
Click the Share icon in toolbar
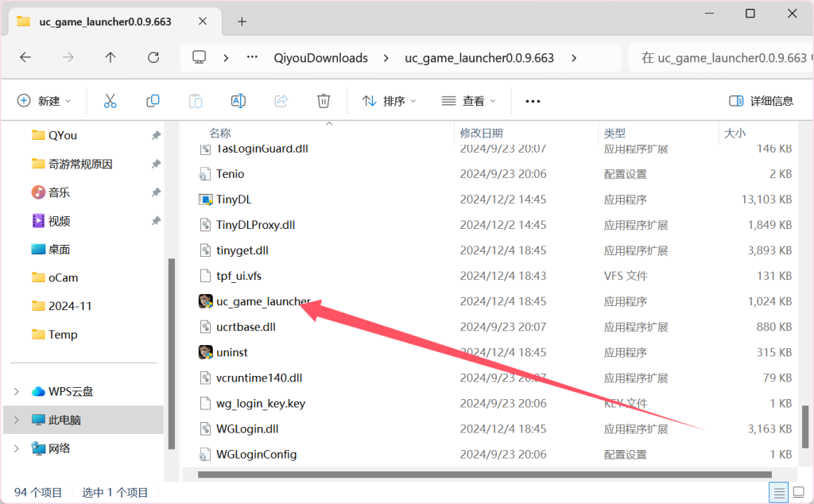tap(281, 101)
